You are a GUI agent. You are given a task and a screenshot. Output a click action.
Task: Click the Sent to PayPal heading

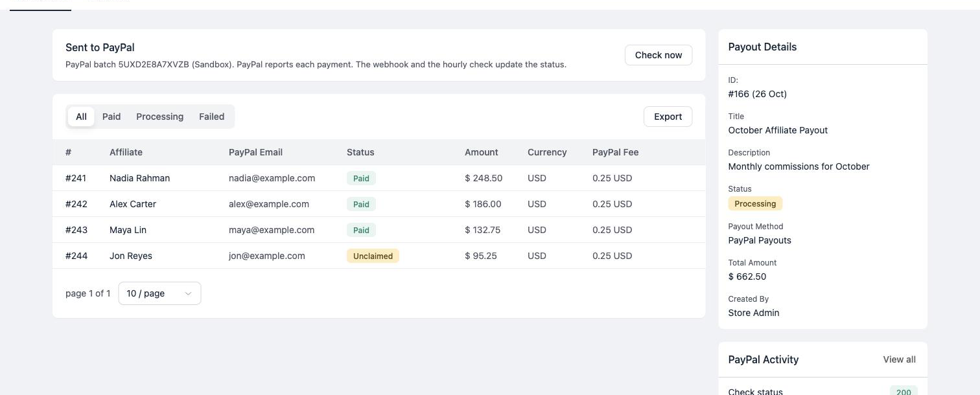[x=100, y=47]
